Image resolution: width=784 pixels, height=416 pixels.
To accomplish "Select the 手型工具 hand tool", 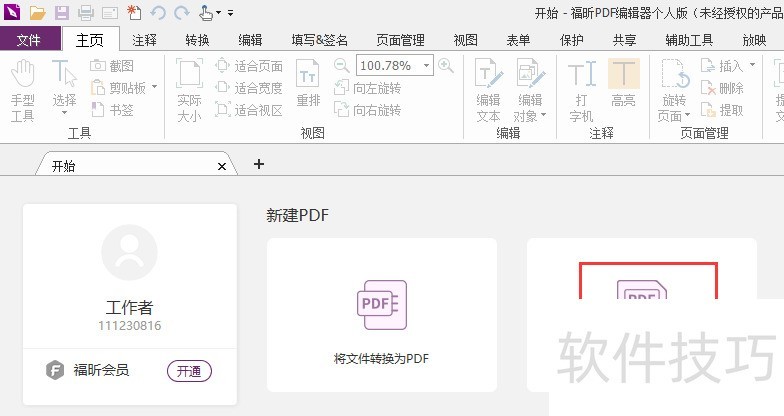I will (22, 90).
